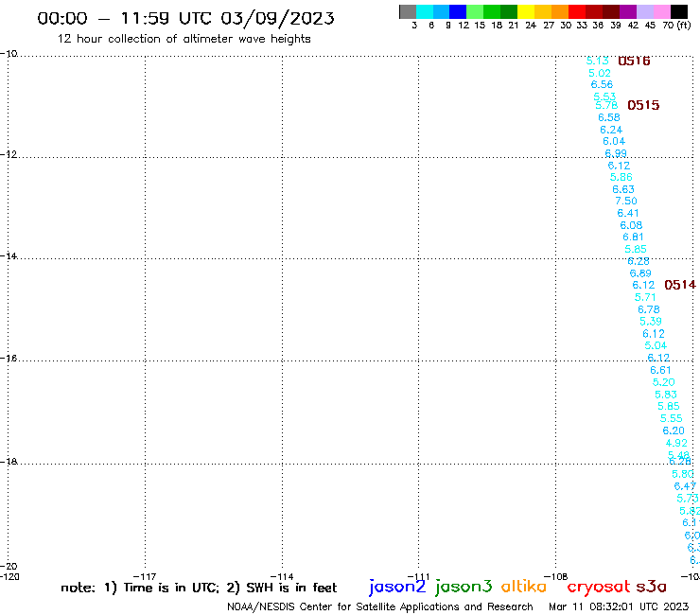This screenshot has width=700, height=615.
Task: Click the cyan legend color swatch
Action: [x=425, y=11]
